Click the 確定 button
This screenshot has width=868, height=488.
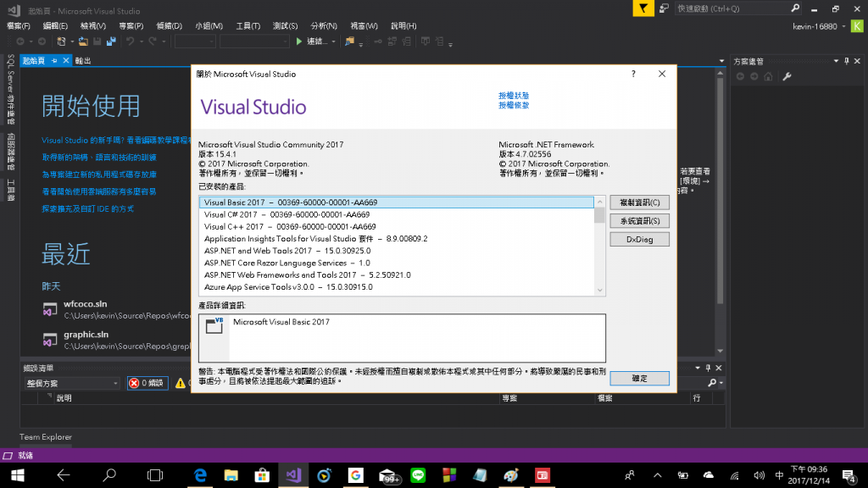(x=639, y=379)
